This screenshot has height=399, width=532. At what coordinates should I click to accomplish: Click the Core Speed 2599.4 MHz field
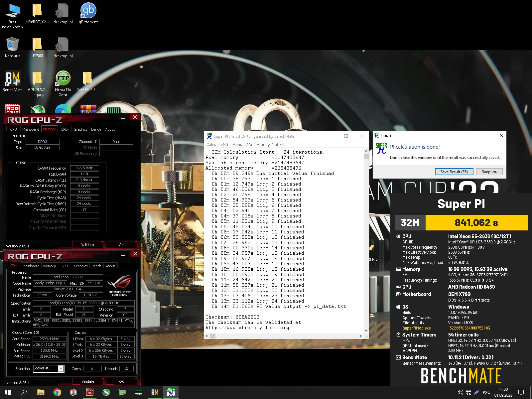[x=49, y=339]
